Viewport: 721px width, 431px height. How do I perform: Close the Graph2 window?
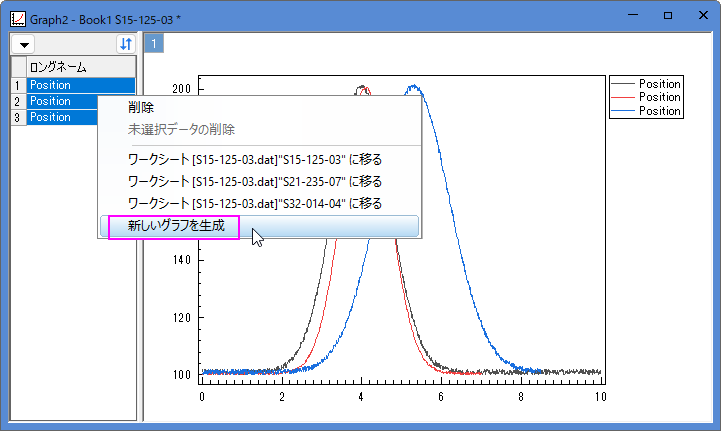point(703,15)
